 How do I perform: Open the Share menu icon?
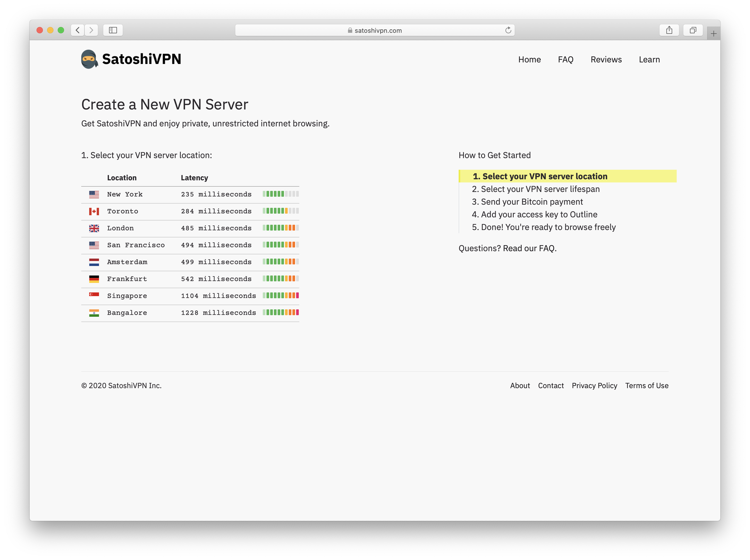(669, 30)
